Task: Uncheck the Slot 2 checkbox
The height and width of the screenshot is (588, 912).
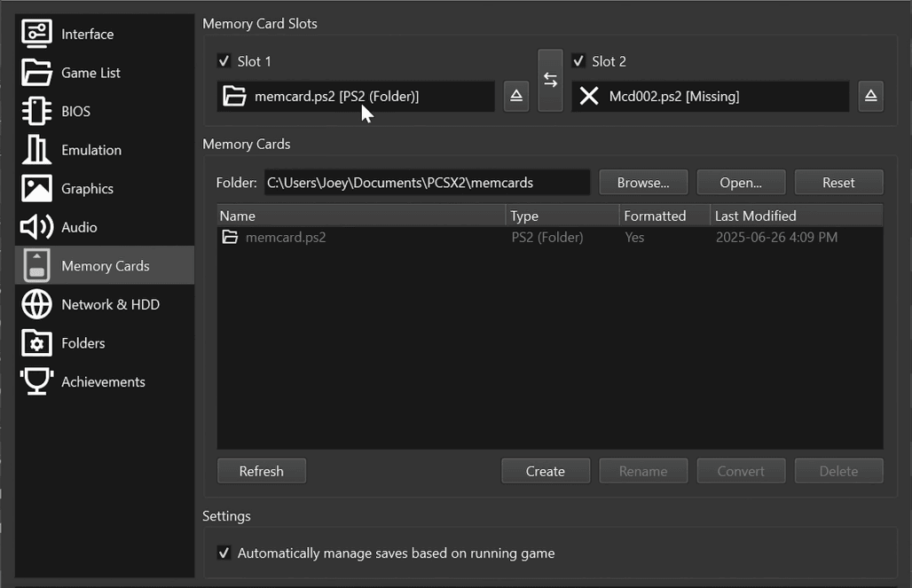Action: pos(578,61)
